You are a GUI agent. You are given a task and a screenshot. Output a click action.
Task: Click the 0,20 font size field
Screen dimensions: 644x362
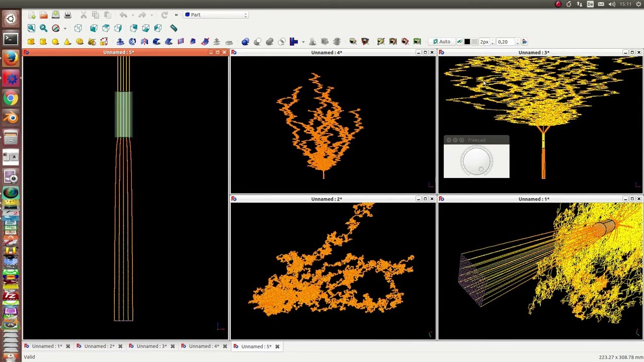[x=505, y=42]
